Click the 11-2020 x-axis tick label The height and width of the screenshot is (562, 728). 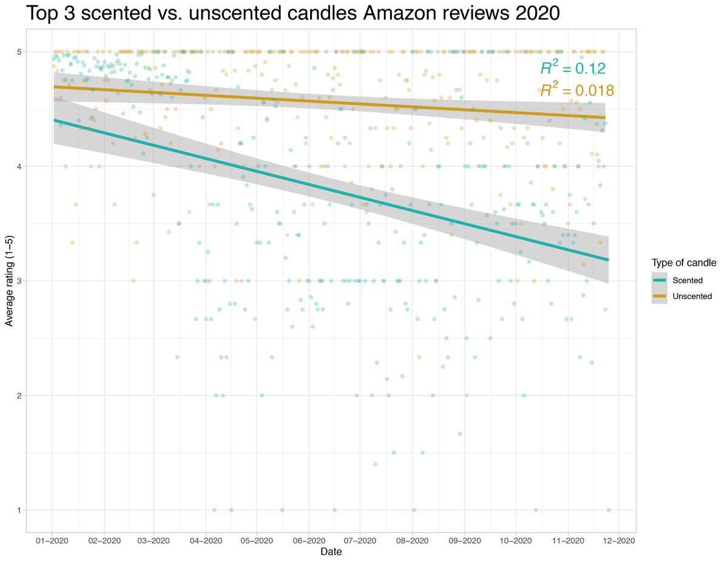567,539
